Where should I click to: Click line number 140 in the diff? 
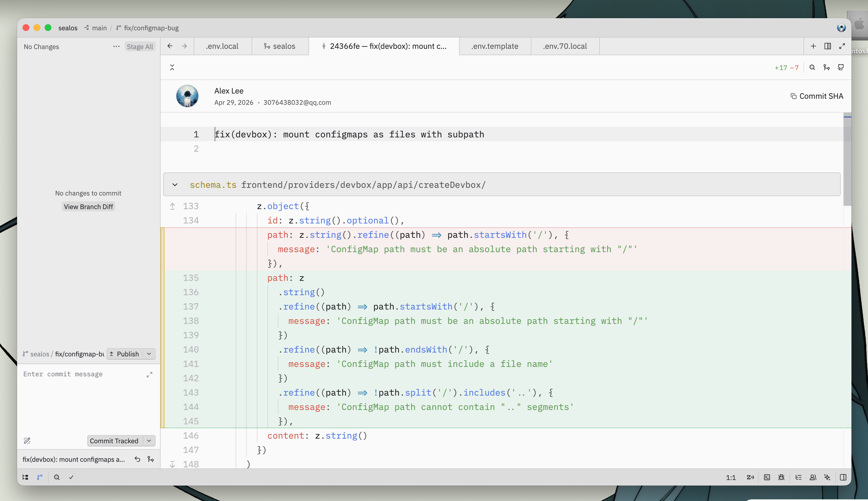point(191,350)
